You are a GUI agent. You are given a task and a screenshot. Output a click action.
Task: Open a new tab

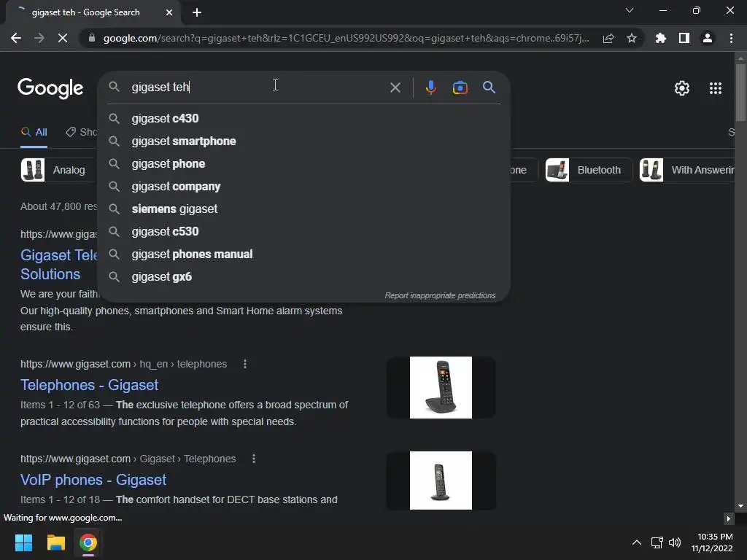click(x=197, y=12)
